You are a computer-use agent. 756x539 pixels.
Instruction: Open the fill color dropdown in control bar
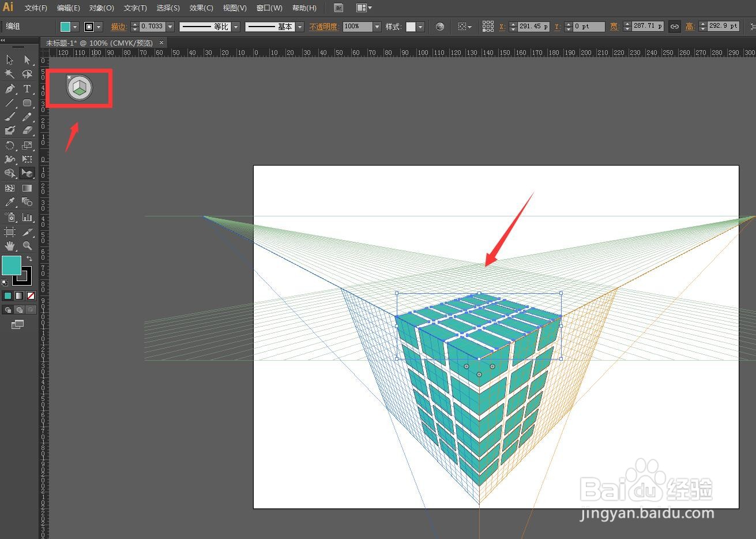click(75, 27)
